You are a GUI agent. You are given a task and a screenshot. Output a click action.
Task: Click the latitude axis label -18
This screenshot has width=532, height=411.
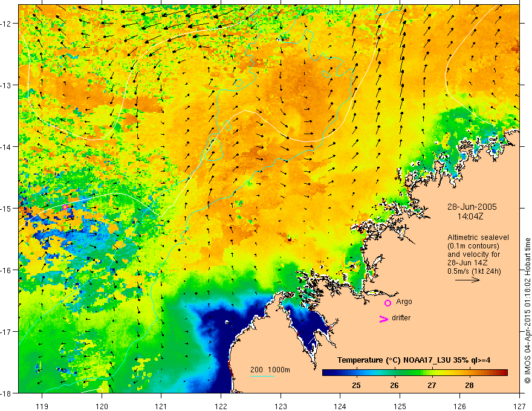[x=7, y=393]
